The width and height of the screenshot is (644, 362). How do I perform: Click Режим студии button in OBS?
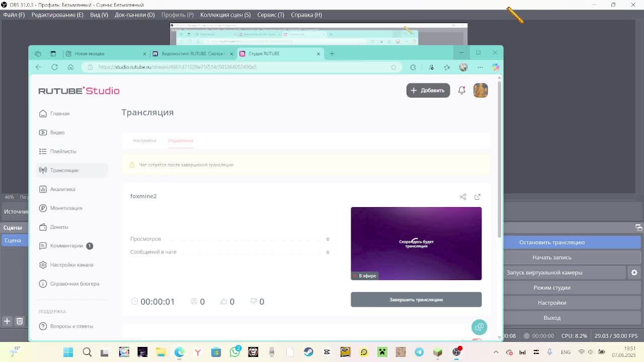click(x=572, y=288)
